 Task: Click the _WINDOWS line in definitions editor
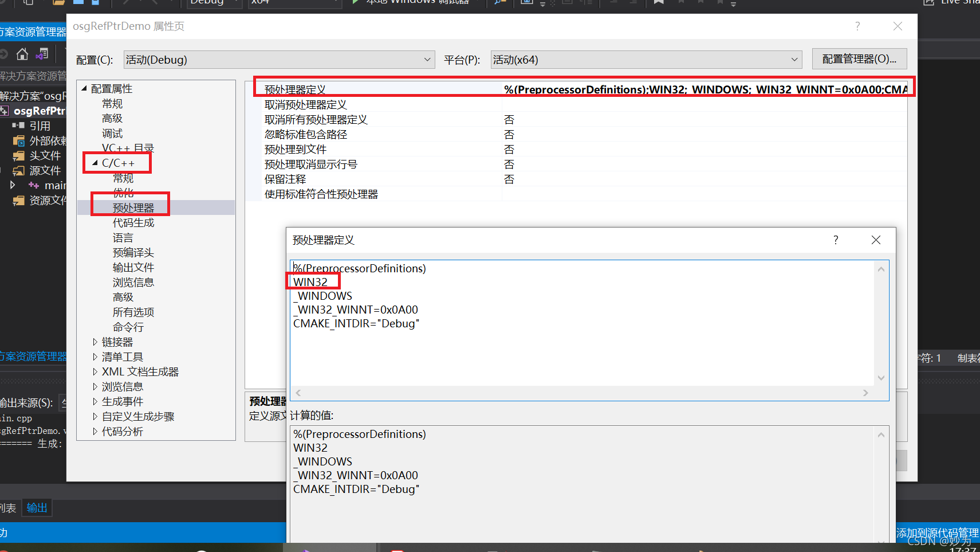coord(323,296)
